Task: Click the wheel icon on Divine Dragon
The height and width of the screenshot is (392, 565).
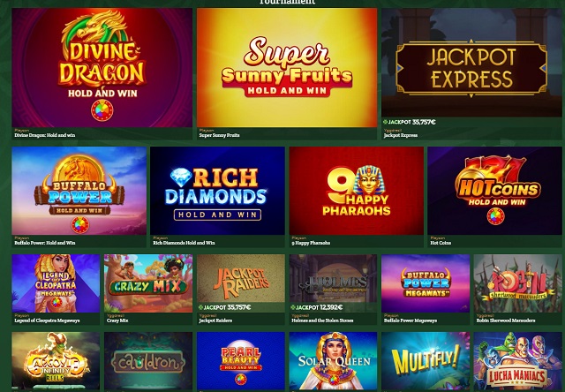Action: (x=102, y=110)
